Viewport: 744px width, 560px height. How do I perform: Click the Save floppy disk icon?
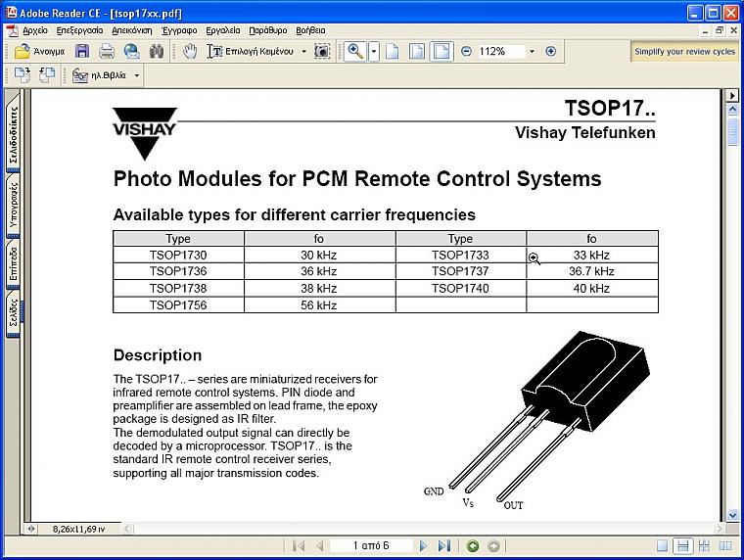[x=82, y=51]
